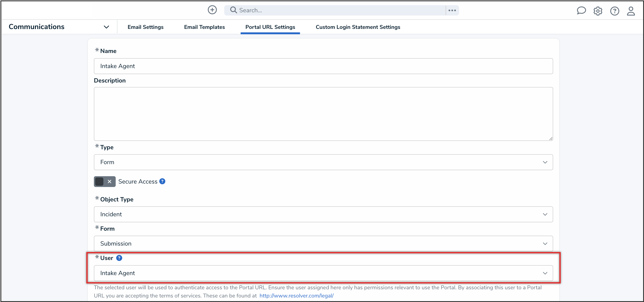
Task: Click the User field help icon
Action: [x=119, y=258]
